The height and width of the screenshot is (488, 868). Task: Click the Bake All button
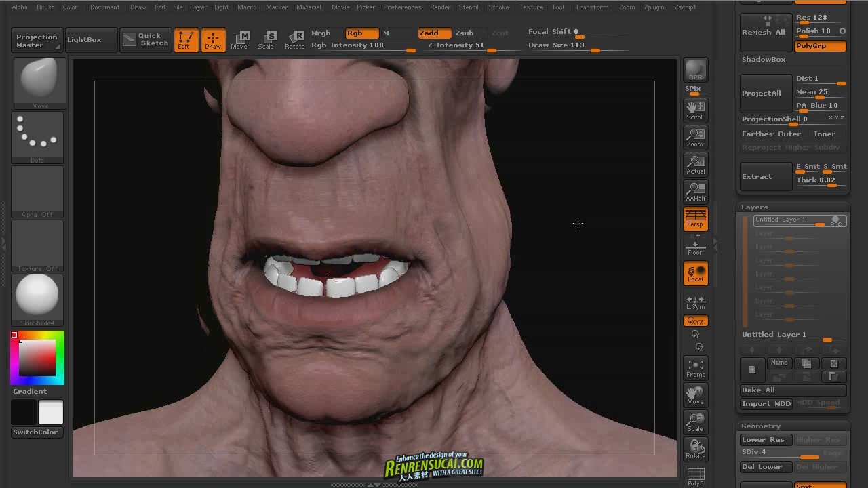(793, 390)
